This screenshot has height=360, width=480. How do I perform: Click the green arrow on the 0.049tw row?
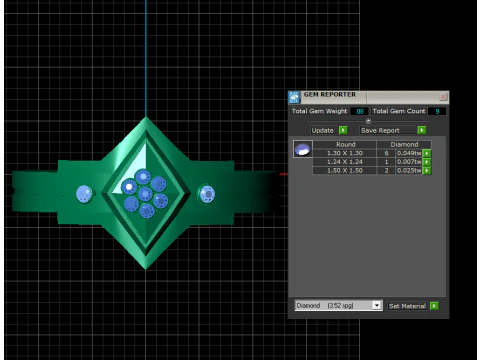tap(427, 153)
